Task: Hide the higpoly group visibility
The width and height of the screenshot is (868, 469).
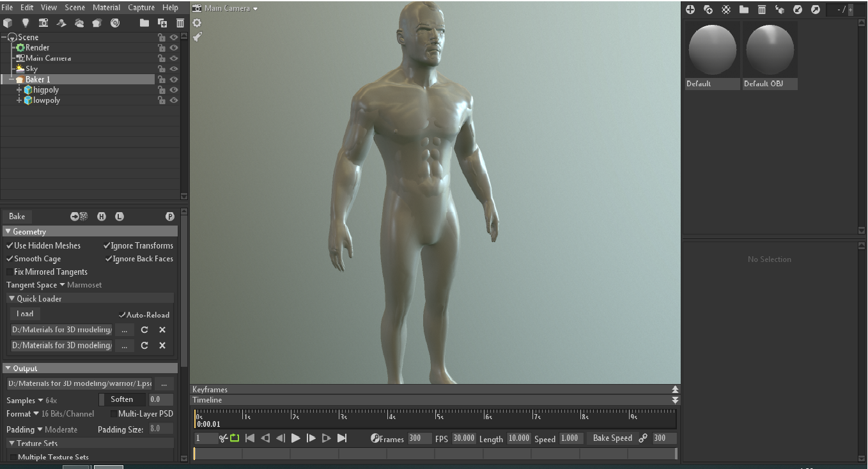Action: click(x=173, y=90)
